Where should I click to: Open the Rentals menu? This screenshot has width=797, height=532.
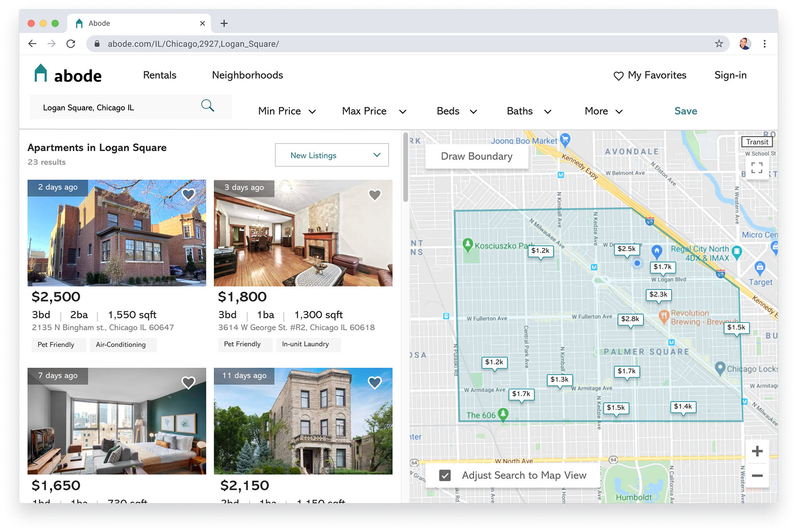click(x=160, y=75)
